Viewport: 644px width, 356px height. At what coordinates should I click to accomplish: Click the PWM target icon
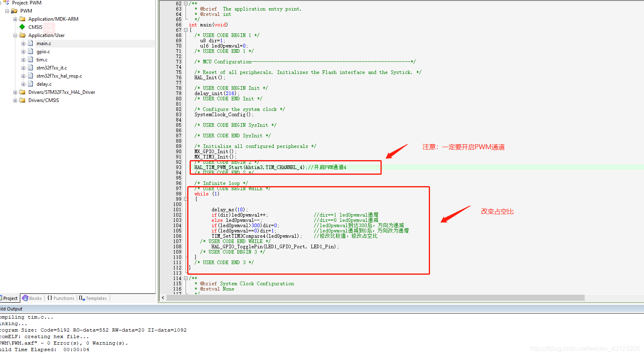pyautogui.click(x=14, y=11)
